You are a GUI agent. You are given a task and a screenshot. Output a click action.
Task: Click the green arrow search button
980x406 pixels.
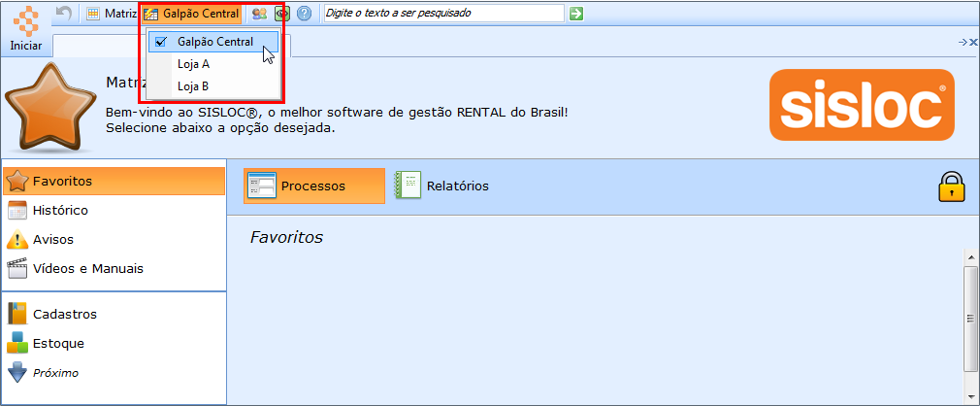pyautogui.click(x=576, y=14)
